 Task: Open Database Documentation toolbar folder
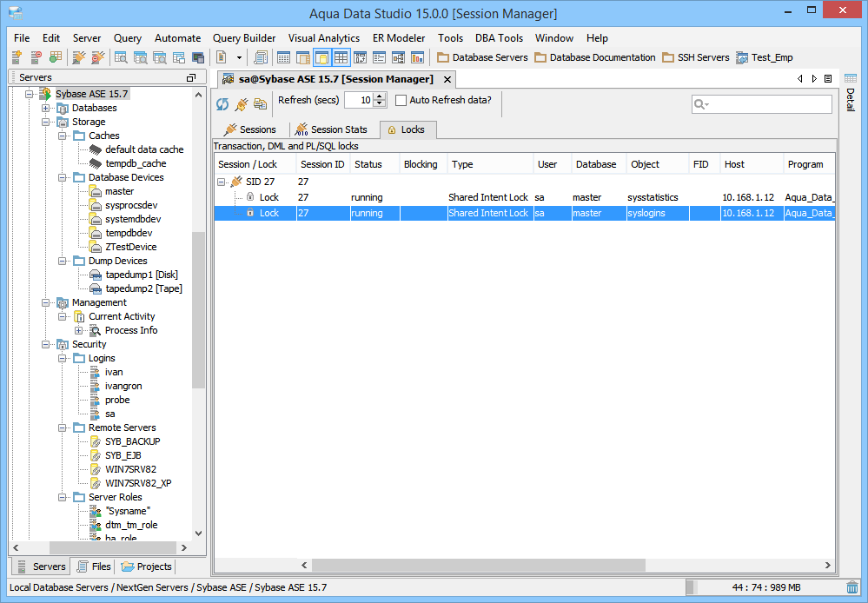[594, 57]
